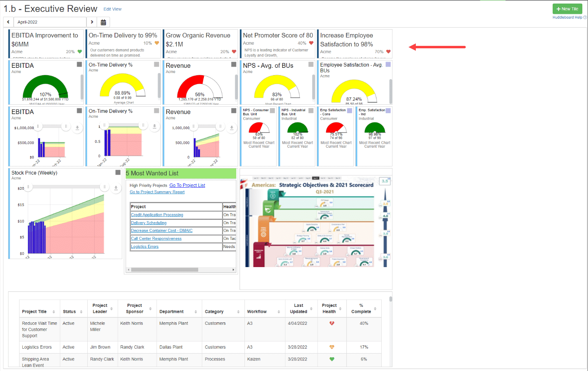The width and height of the screenshot is (588, 371).
Task: Sort table by % Complete column arrows
Action: point(375,309)
